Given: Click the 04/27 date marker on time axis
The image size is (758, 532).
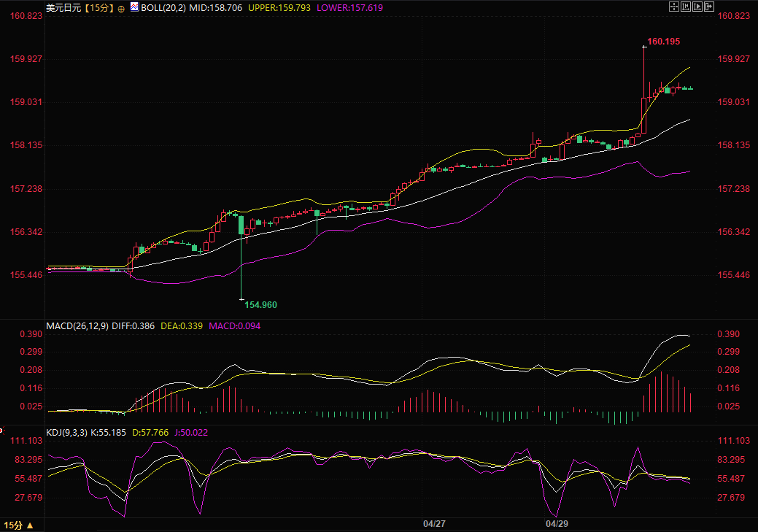Looking at the screenshot, I should [x=434, y=523].
